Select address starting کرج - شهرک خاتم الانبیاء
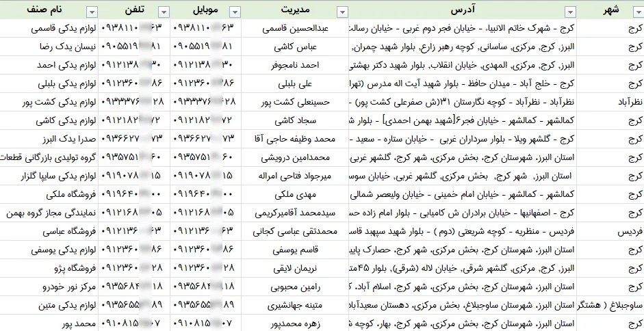 pos(463,28)
